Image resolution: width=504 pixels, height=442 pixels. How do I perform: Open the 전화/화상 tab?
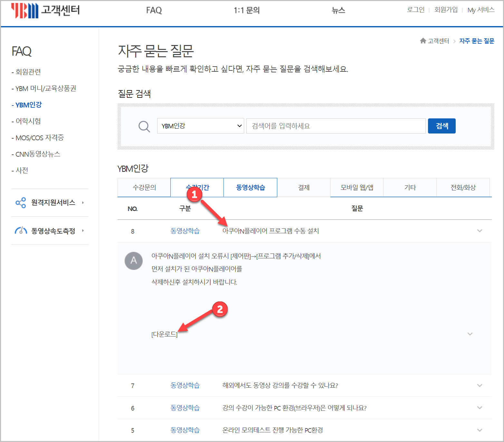pyautogui.click(x=463, y=187)
